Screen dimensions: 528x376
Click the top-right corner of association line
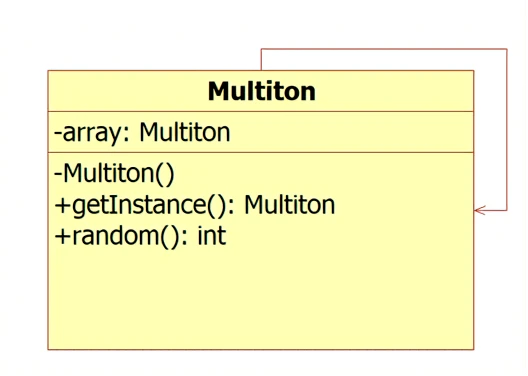click(507, 49)
